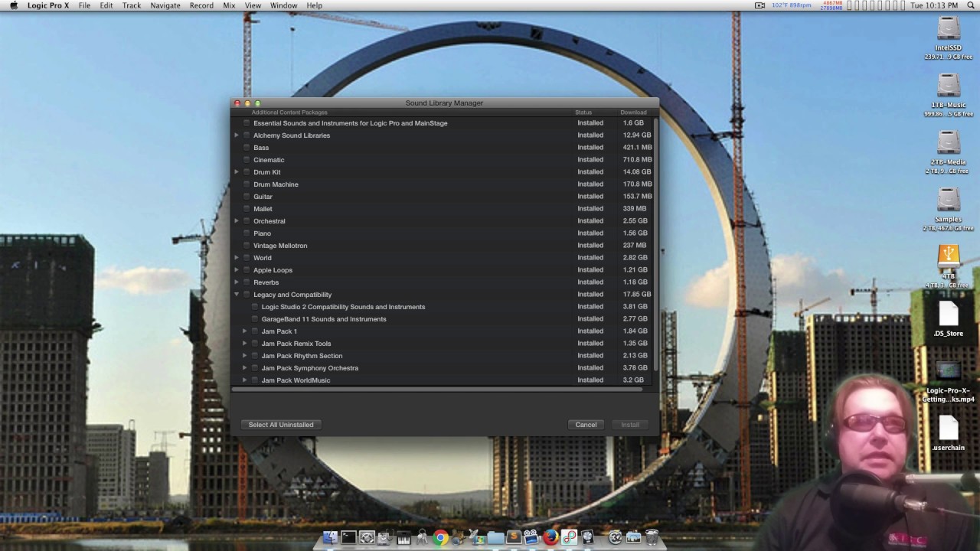The image size is (980, 551).
Task: Expand the Drum Kit disclosure triangle
Action: click(x=237, y=172)
